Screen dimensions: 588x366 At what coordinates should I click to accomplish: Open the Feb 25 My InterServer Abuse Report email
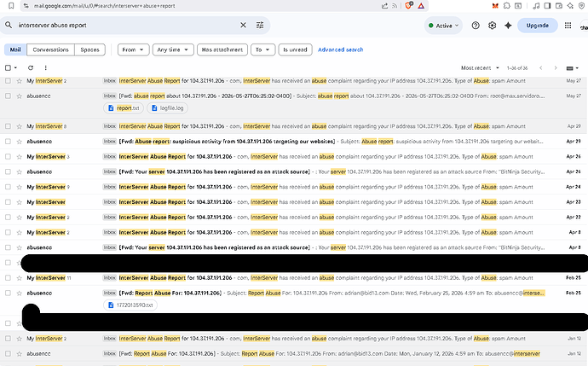point(294,278)
